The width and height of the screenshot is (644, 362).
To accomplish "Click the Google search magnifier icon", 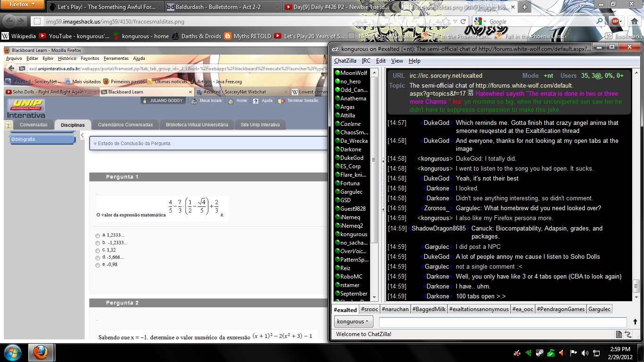I will tap(600, 21).
